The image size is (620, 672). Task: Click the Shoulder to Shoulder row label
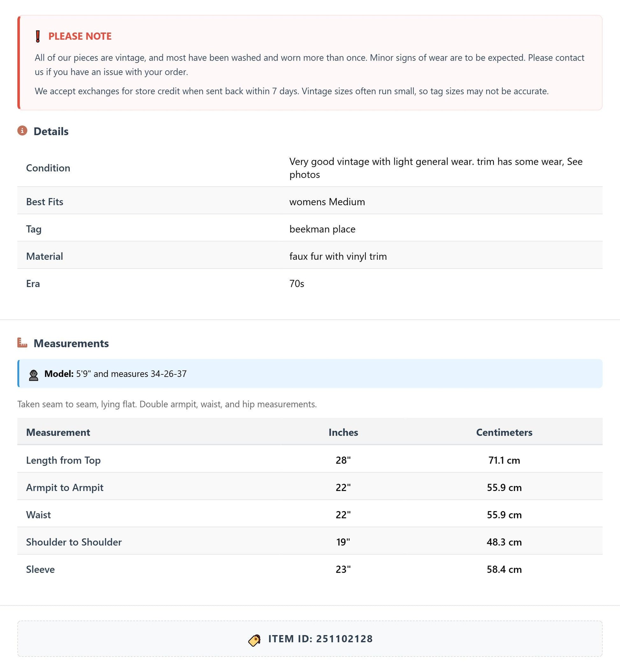(x=74, y=542)
